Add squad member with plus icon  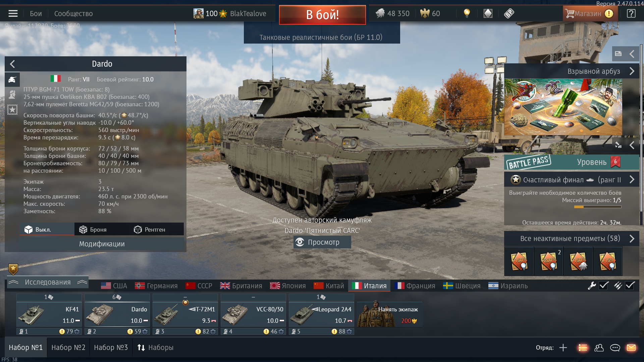563,348
